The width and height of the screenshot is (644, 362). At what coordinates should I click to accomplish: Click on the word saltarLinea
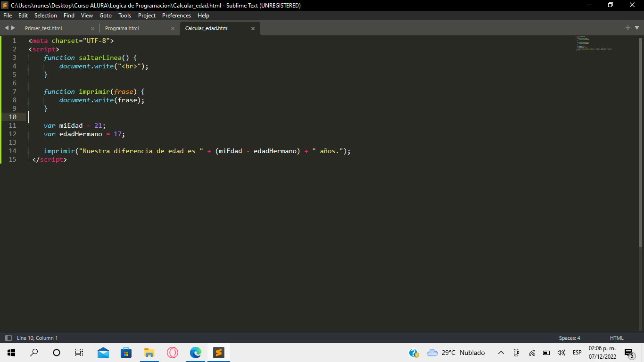[100, 58]
